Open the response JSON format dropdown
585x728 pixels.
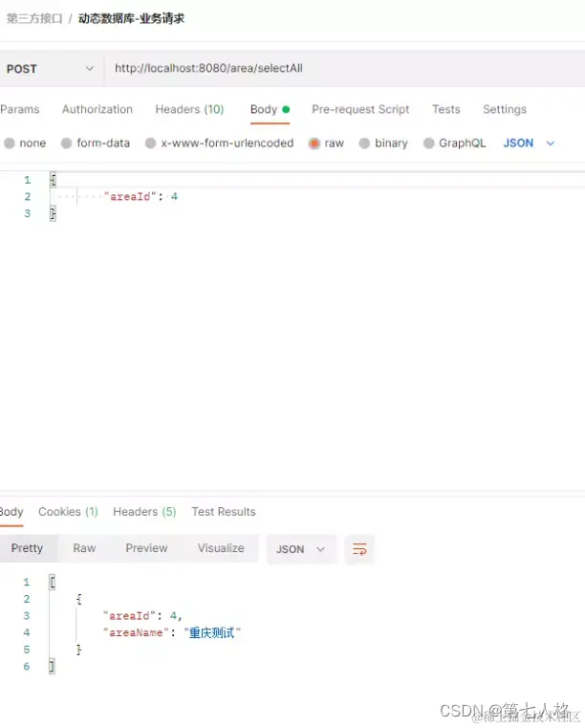[301, 549]
